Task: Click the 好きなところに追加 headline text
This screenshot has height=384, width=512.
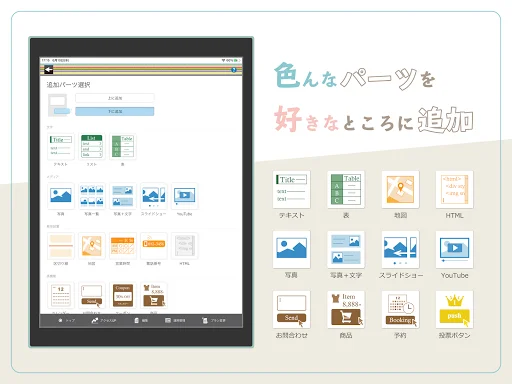Action: pyautogui.click(x=374, y=120)
